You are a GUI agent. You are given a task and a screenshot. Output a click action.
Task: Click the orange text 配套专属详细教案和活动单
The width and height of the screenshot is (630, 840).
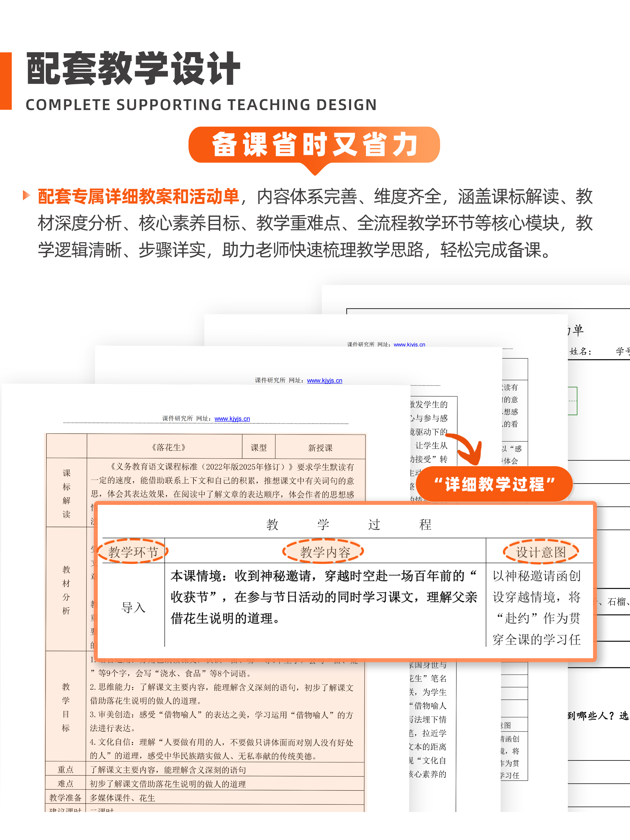click(139, 196)
